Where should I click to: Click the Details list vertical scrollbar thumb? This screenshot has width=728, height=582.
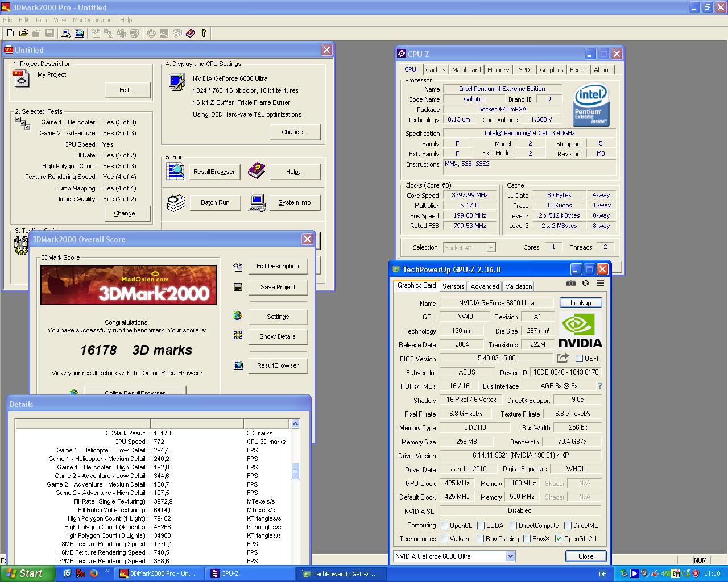coord(295,472)
